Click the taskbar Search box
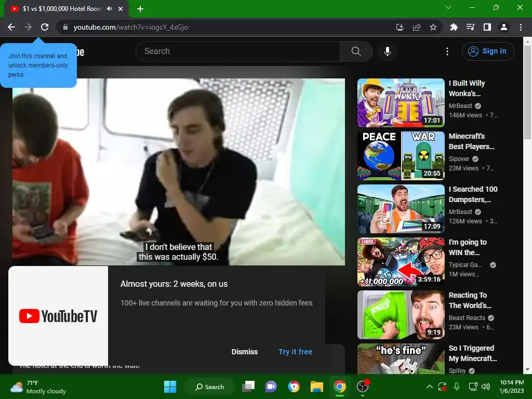 coord(209,387)
